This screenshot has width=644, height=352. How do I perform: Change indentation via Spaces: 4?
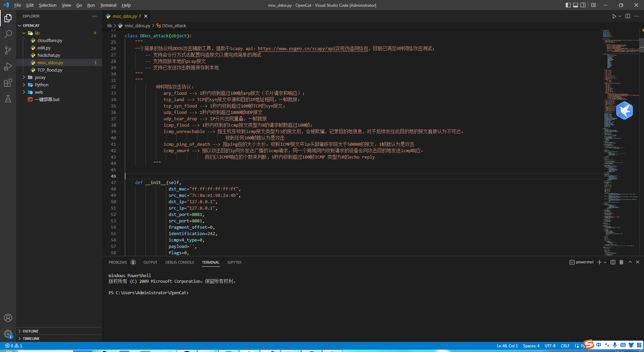coord(531,346)
